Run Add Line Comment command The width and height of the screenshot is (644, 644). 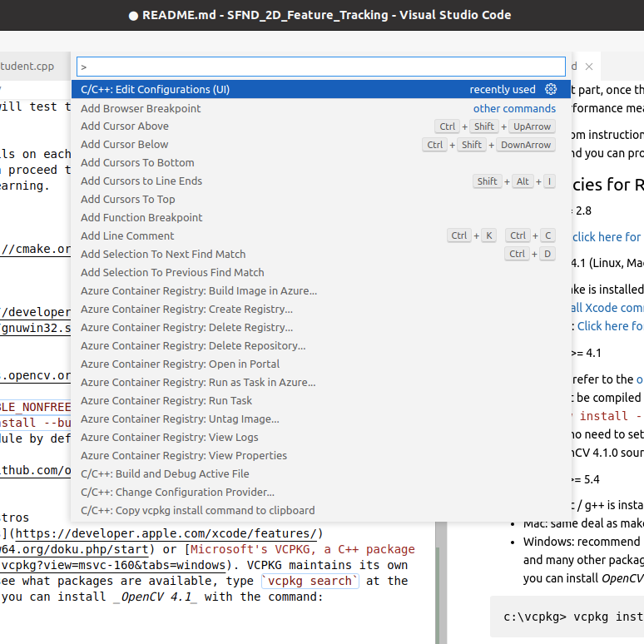click(x=321, y=235)
